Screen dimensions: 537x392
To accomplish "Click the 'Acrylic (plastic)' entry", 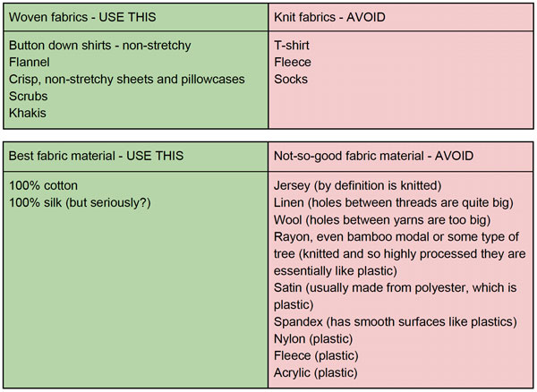I will tap(315, 373).
